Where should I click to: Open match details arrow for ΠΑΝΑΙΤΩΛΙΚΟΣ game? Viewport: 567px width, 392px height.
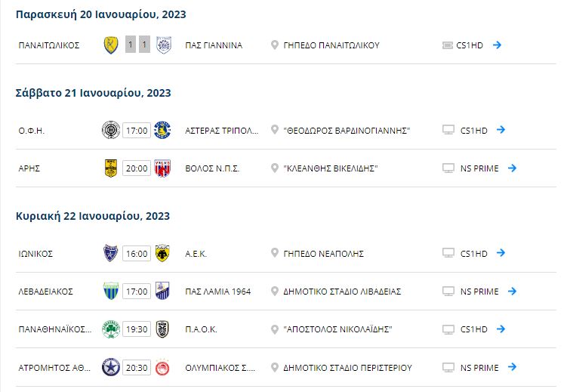point(497,45)
